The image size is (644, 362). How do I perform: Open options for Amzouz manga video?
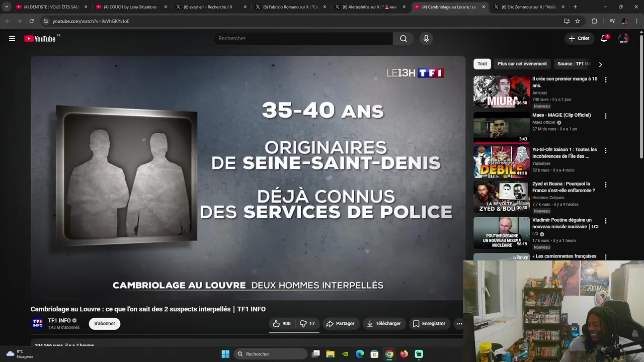(606, 79)
